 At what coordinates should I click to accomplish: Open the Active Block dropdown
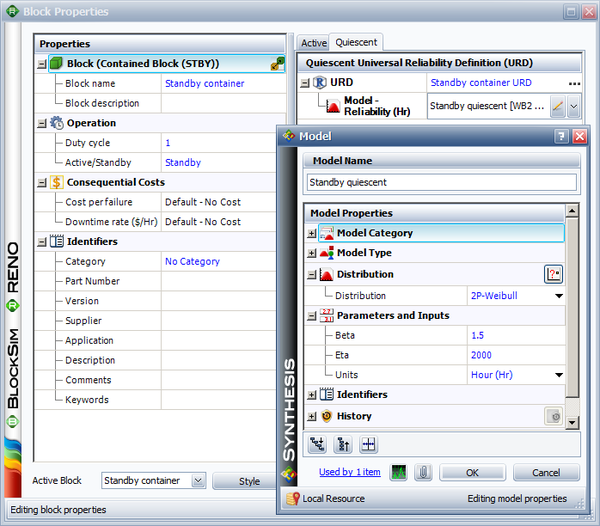point(197,481)
